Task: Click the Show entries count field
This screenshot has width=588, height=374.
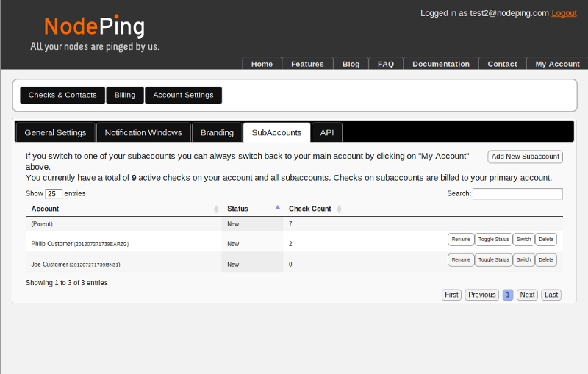Action: click(54, 194)
